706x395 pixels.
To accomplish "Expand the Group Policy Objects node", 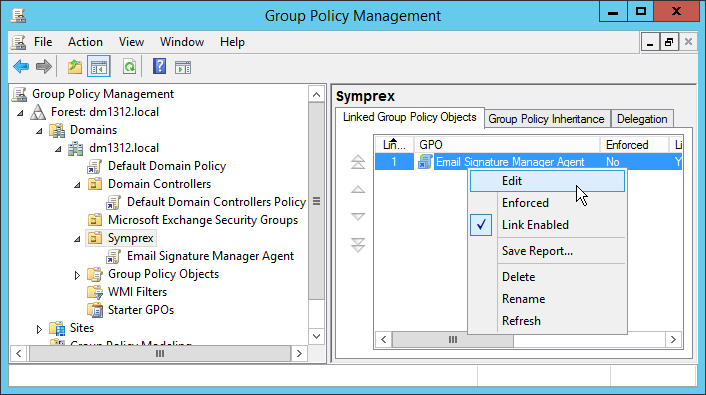I will (x=77, y=275).
